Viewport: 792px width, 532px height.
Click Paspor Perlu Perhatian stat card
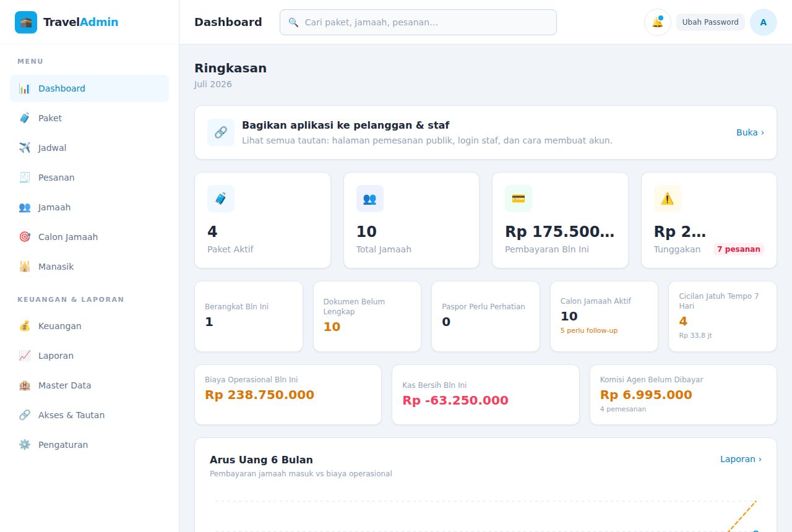(486, 317)
